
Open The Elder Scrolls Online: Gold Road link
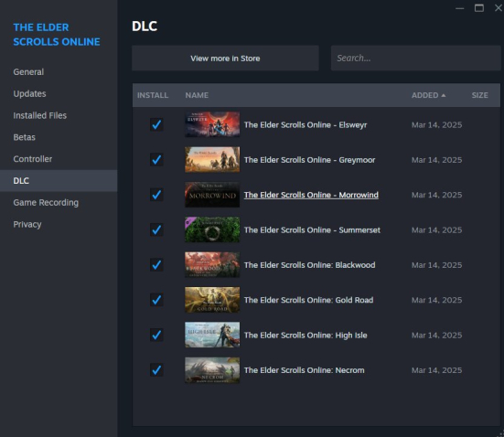pos(308,300)
